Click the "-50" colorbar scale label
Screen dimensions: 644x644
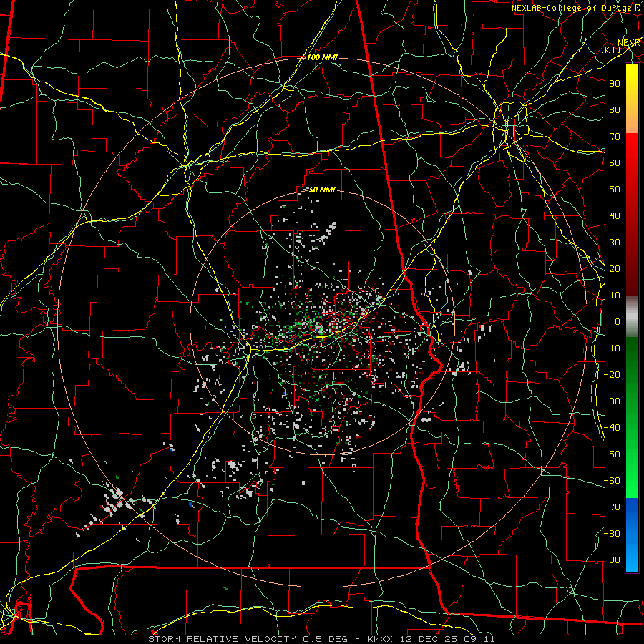(612, 454)
